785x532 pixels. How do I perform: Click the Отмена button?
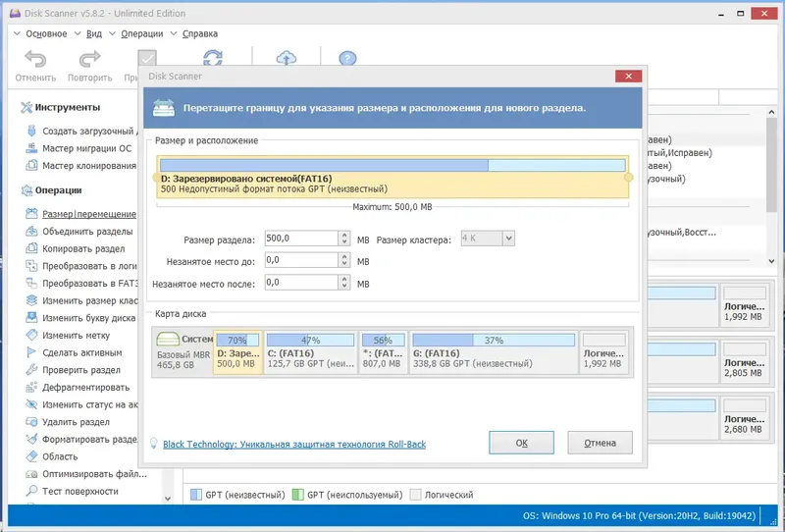(x=600, y=443)
